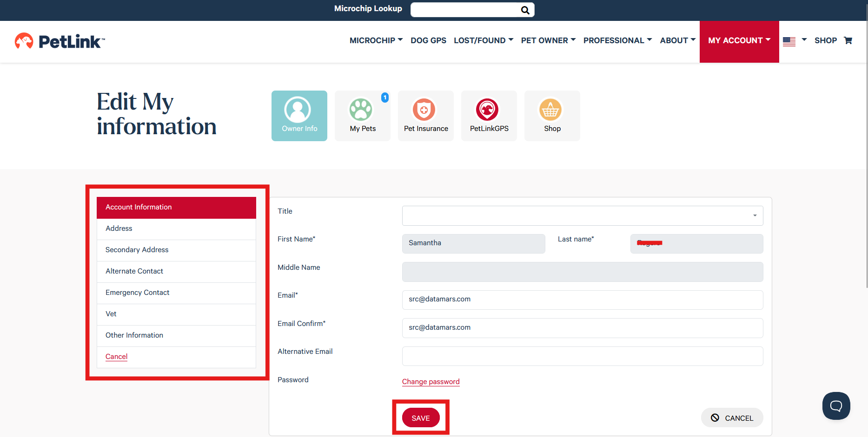868x437 pixels.
Task: Select Account Information in sidebar
Action: tap(176, 208)
